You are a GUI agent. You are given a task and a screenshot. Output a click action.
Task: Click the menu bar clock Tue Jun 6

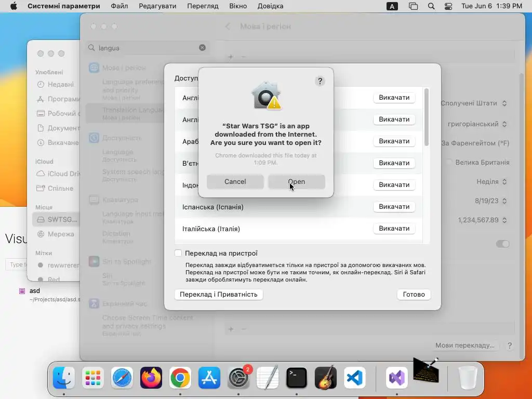click(491, 6)
